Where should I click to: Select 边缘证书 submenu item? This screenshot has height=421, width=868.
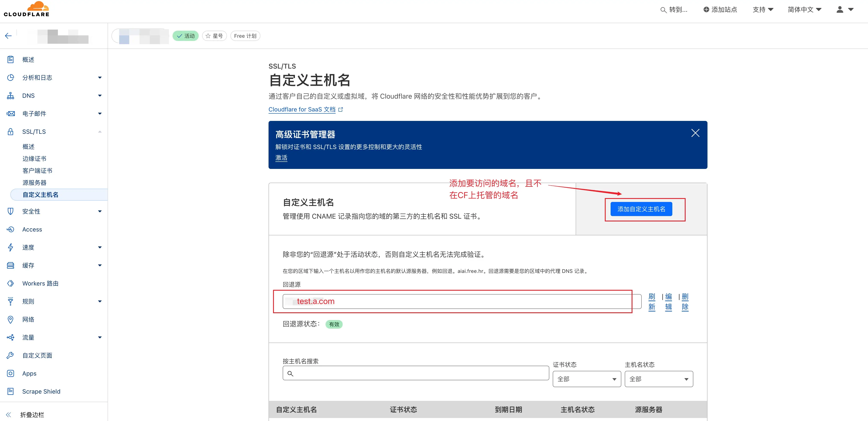click(34, 159)
